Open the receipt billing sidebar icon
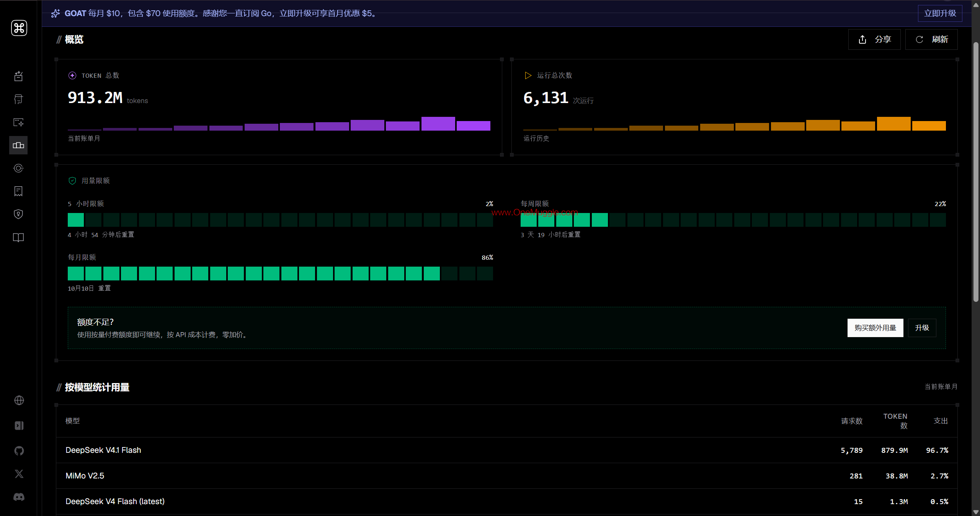Screen dimensions: 980x516 pyautogui.click(x=18, y=191)
